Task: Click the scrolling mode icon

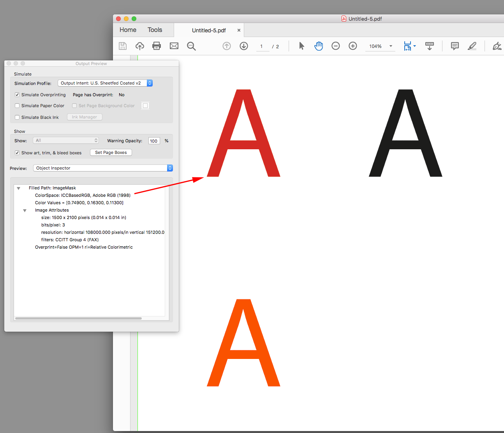Action: (x=430, y=46)
